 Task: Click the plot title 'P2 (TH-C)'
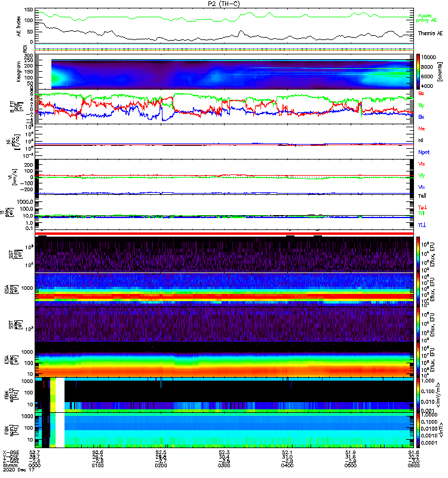point(224,4)
